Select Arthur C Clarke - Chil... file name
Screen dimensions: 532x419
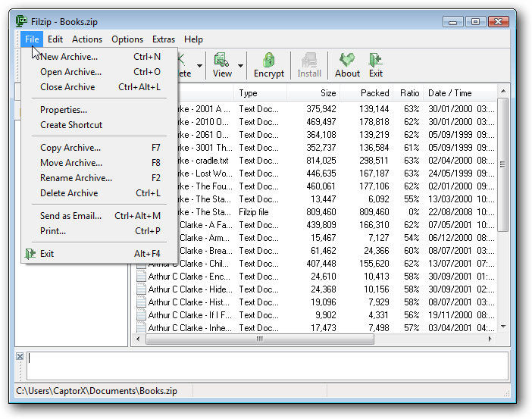pyautogui.click(x=190, y=264)
